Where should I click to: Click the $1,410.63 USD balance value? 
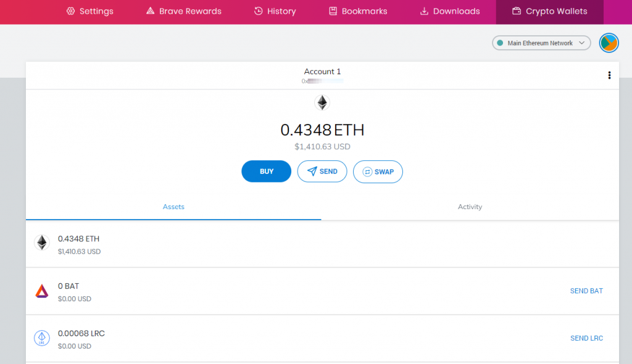coord(322,147)
